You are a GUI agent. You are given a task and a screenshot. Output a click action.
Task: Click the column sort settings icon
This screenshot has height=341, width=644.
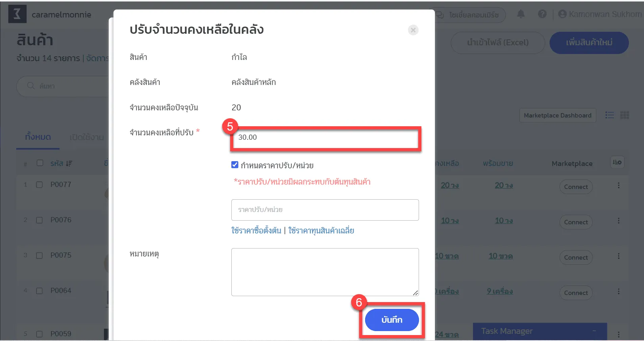(617, 162)
